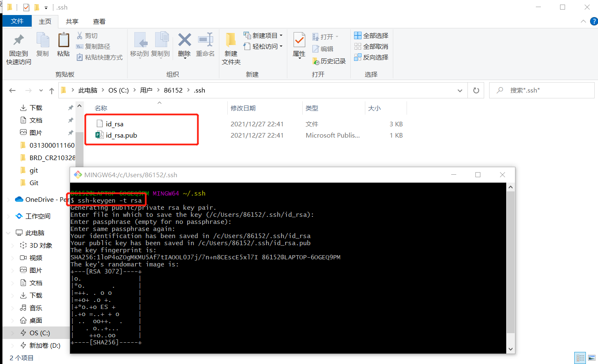The width and height of the screenshot is (598, 364).
Task: Select the git folder in navigation pane
Action: coord(34,170)
